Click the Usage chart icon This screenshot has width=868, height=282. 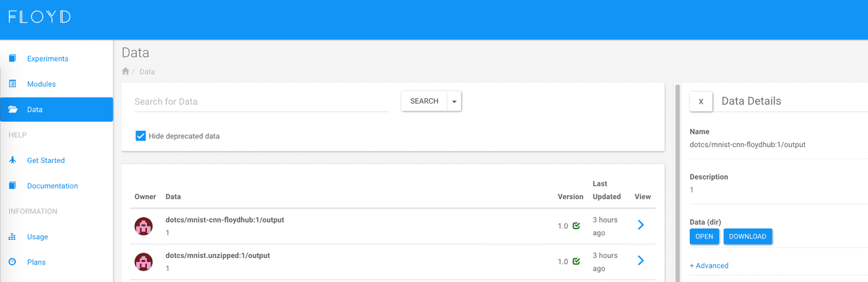pos(12,237)
